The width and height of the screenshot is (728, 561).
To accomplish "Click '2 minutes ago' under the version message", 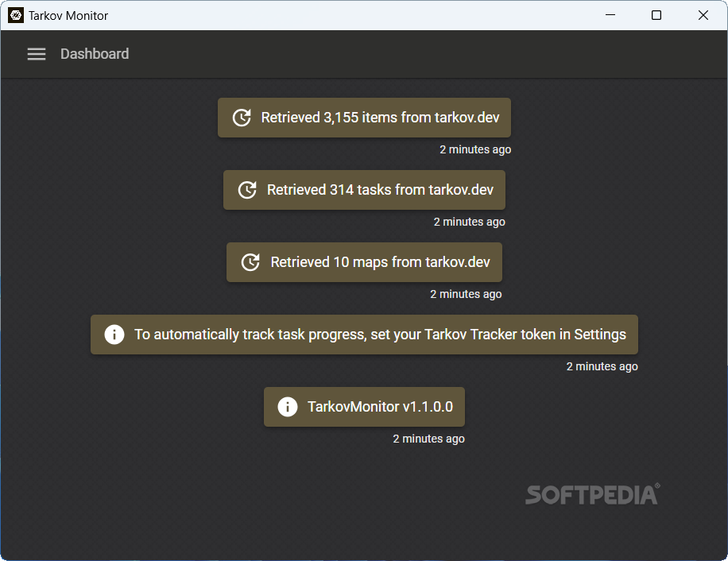I will click(429, 439).
